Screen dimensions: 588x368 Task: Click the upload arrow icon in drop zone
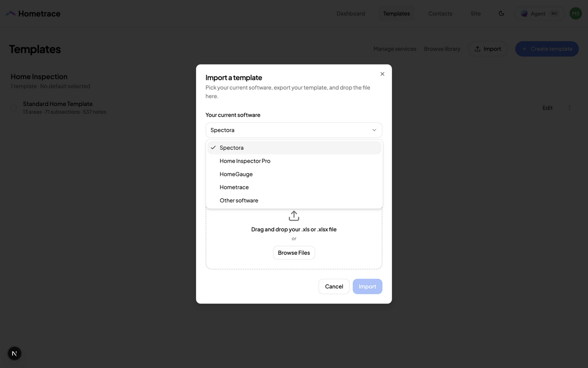point(294,216)
